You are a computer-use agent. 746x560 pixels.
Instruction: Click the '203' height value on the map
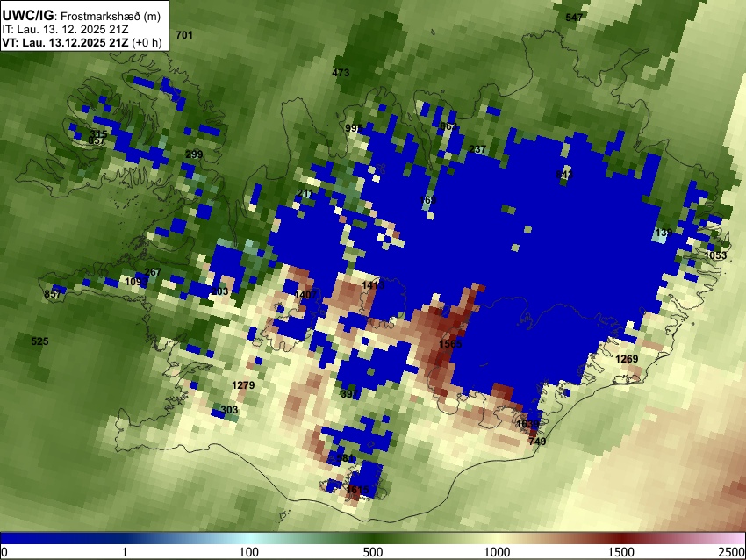(x=219, y=291)
